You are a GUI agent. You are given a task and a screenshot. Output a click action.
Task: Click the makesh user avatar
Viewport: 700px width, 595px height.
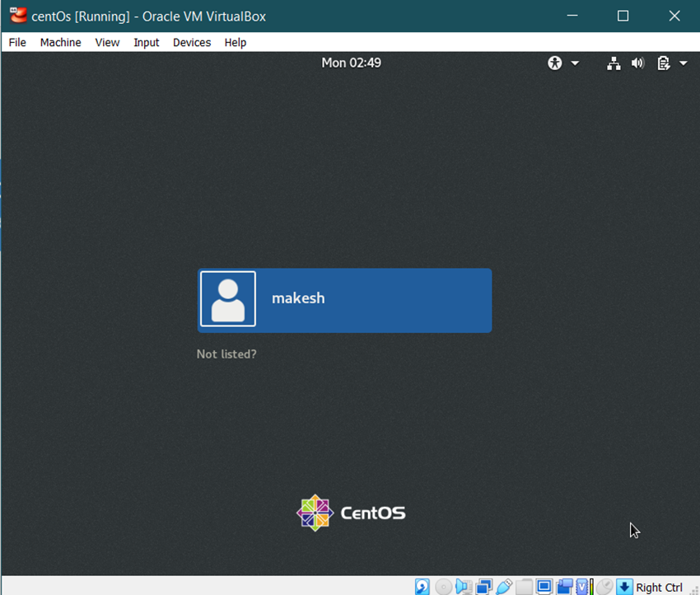[x=228, y=299]
